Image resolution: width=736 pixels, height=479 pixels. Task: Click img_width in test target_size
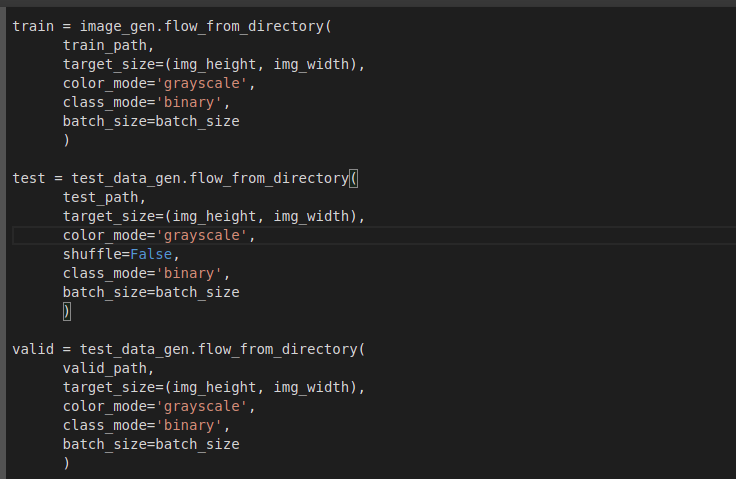coord(312,216)
